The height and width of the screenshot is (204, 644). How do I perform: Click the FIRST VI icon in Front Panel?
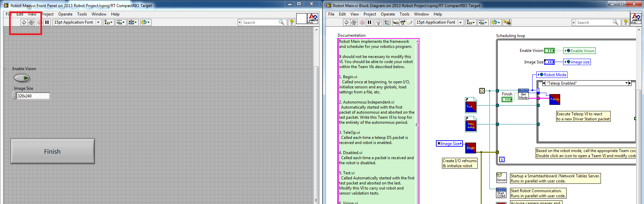[313, 19]
